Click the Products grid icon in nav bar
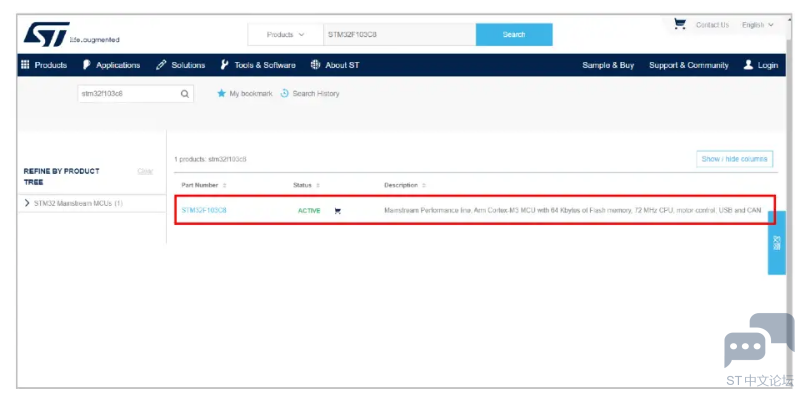 (x=25, y=65)
